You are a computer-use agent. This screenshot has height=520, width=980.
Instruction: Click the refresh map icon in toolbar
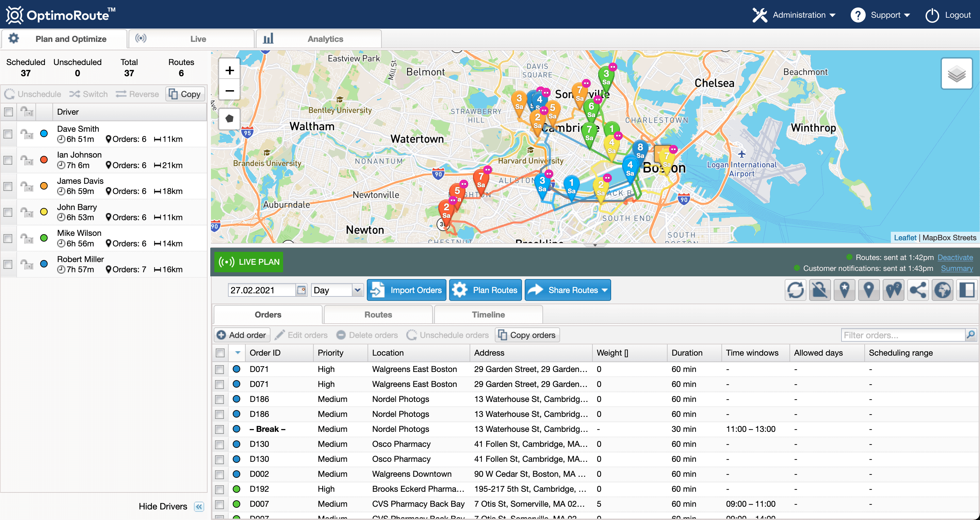795,290
